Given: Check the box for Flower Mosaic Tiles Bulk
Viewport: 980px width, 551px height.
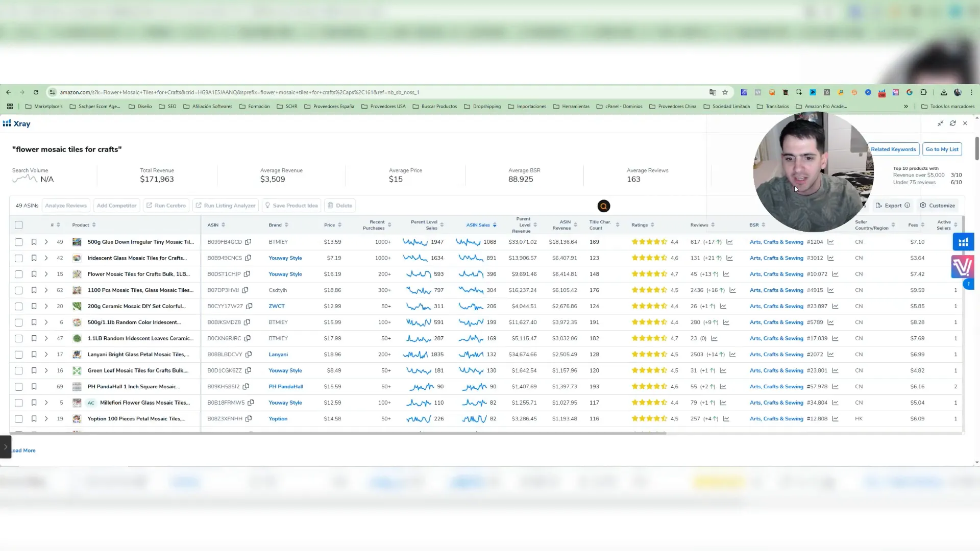Looking at the screenshot, I should (19, 274).
